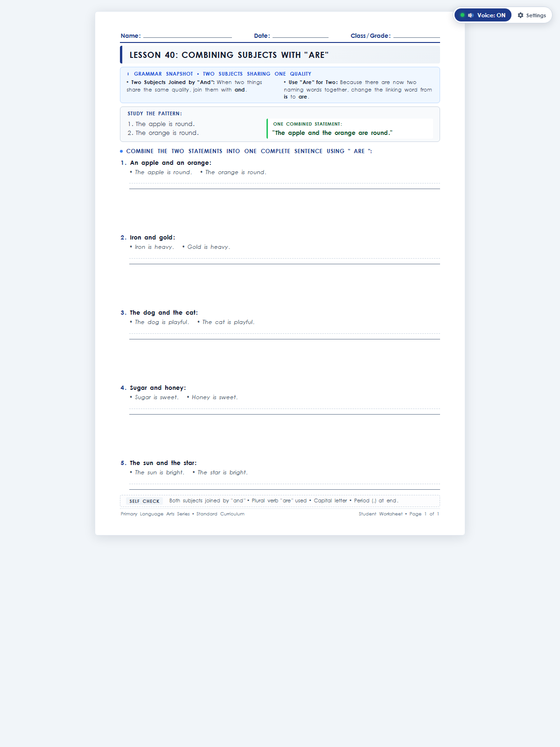This screenshot has width=560, height=747.
Task: Click the 'ONE COMBINED STATEMENT:' label
Action: (x=308, y=124)
